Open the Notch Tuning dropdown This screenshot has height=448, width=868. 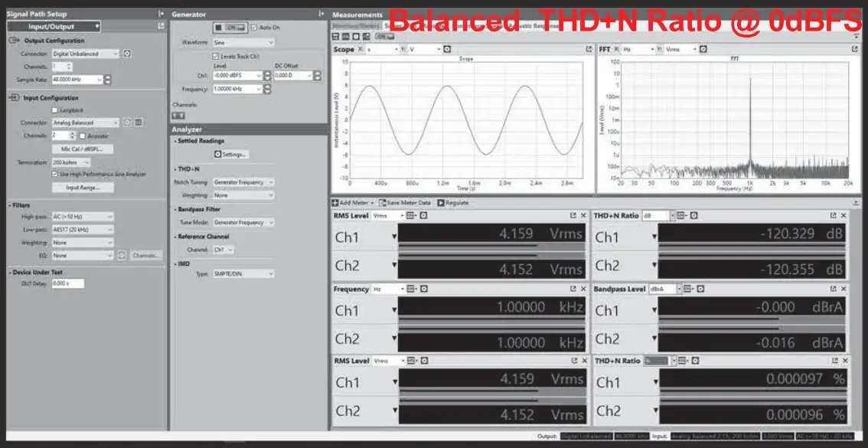click(x=243, y=181)
